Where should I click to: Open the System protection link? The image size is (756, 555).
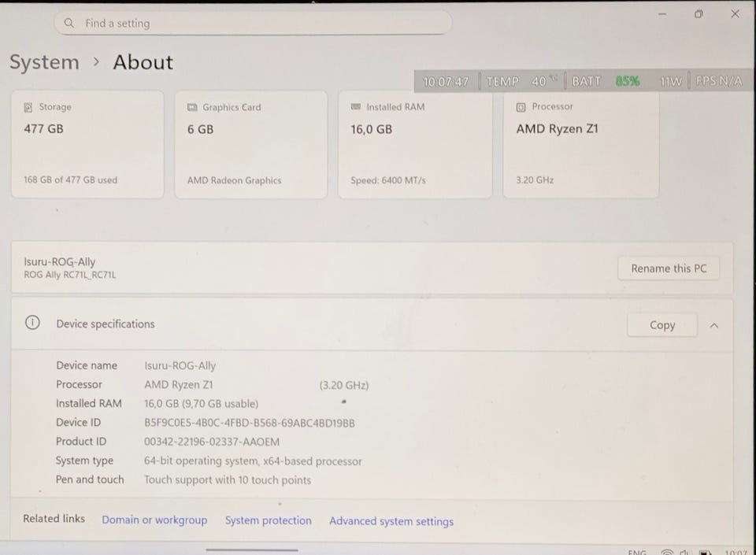pyautogui.click(x=268, y=520)
